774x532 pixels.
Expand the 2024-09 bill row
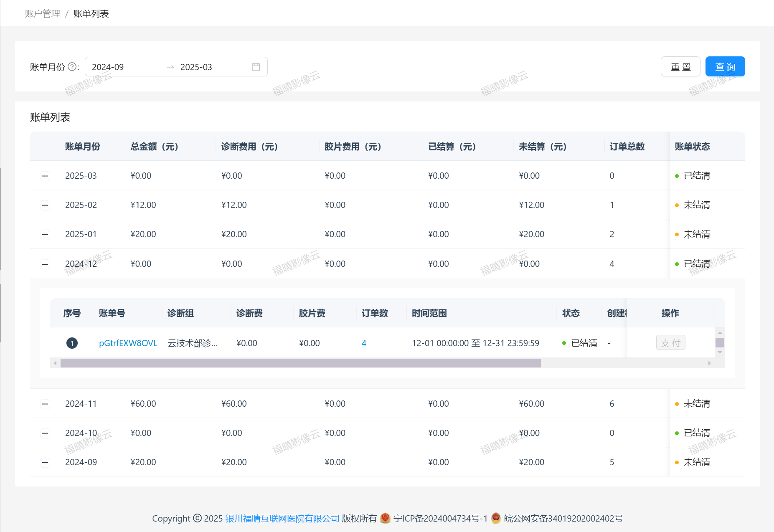45,462
